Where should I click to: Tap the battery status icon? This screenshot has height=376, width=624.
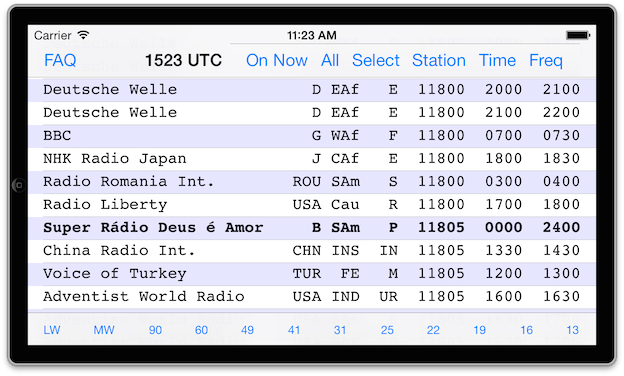coord(578,35)
